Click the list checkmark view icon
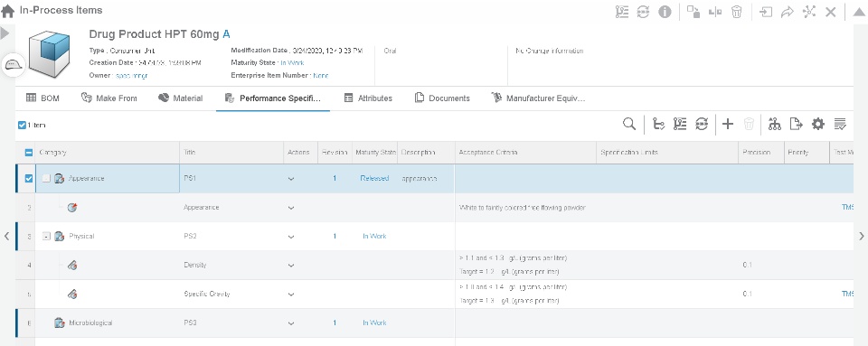This screenshot has height=346, width=868. 840,125
